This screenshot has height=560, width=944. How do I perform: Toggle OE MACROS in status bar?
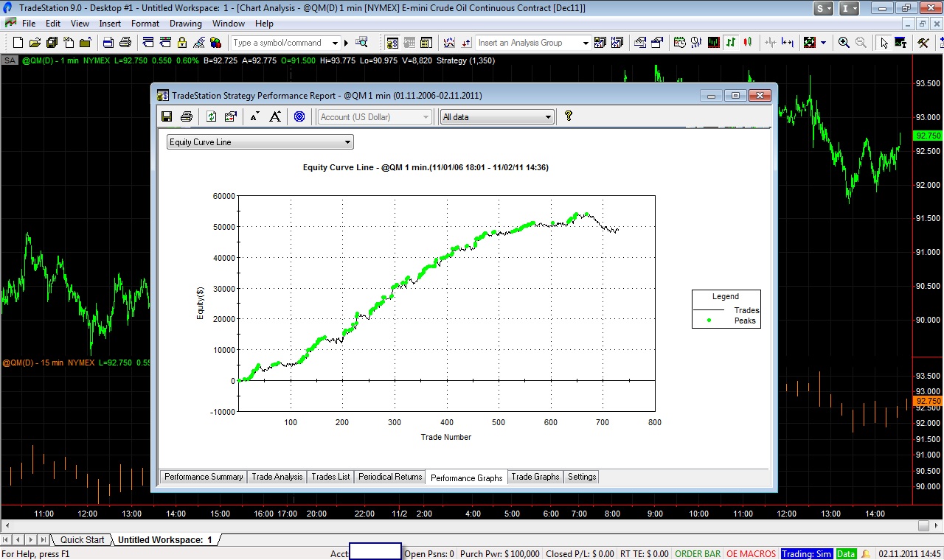coord(751,553)
